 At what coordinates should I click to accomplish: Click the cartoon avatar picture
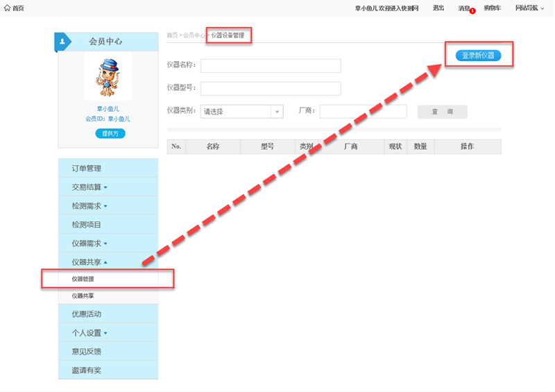108,76
